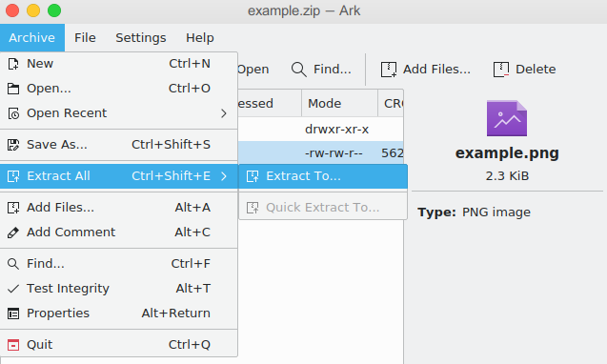Expand the Open Recent submenu arrow
The width and height of the screenshot is (607, 364).
223,113
